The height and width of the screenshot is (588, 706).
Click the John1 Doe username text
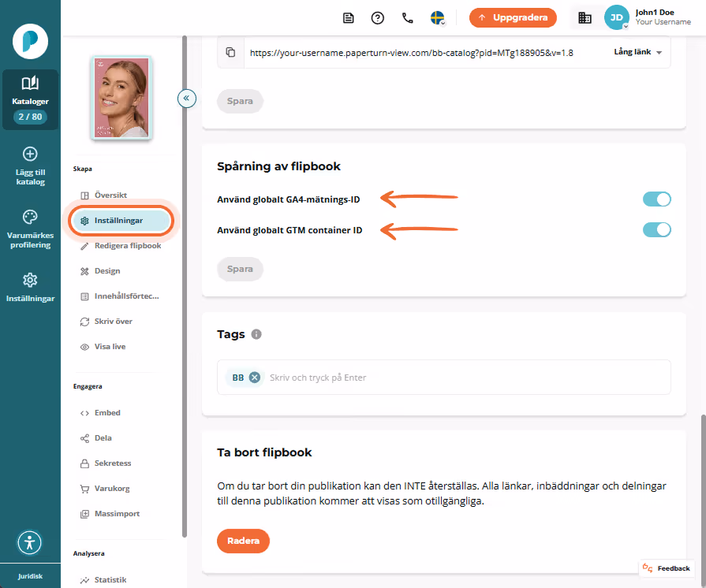tap(654, 13)
